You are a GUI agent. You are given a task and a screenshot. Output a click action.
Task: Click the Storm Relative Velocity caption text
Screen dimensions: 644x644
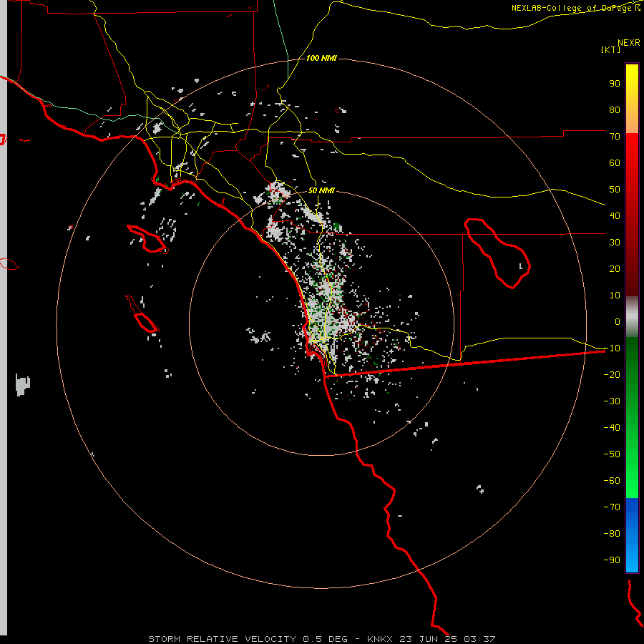[x=321, y=639]
